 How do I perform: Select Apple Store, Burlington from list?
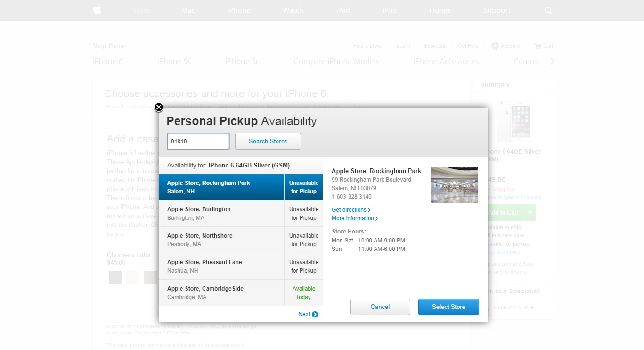coord(221,214)
